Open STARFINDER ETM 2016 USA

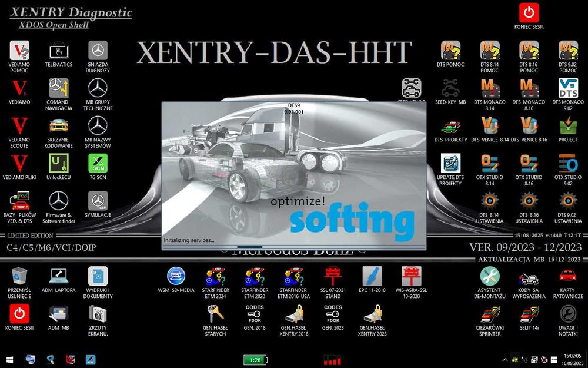pyautogui.click(x=293, y=276)
